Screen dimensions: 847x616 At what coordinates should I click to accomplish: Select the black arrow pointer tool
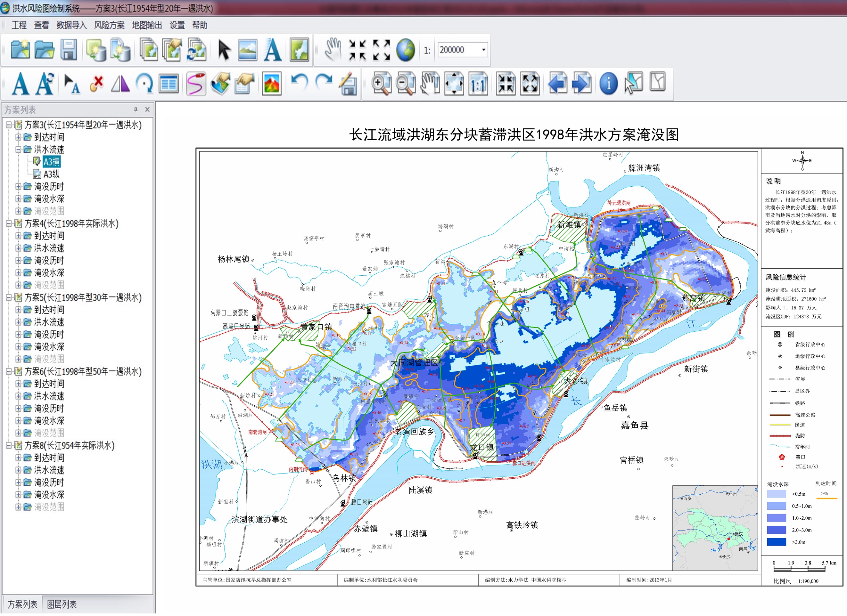(224, 50)
